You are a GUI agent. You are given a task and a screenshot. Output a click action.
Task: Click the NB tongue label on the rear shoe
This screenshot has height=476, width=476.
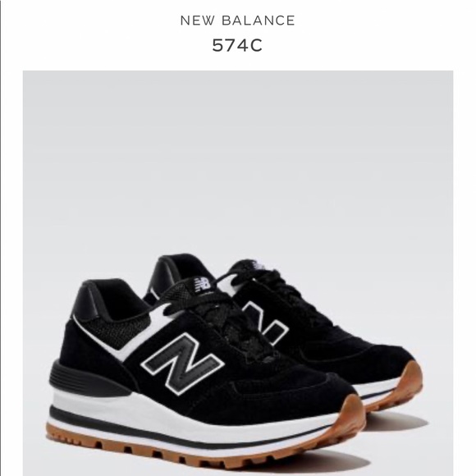(258, 266)
